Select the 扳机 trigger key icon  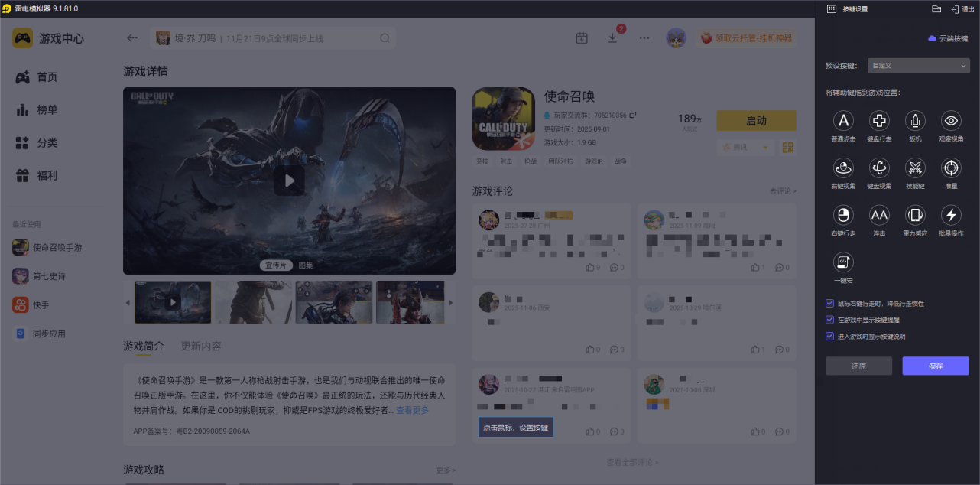click(915, 121)
